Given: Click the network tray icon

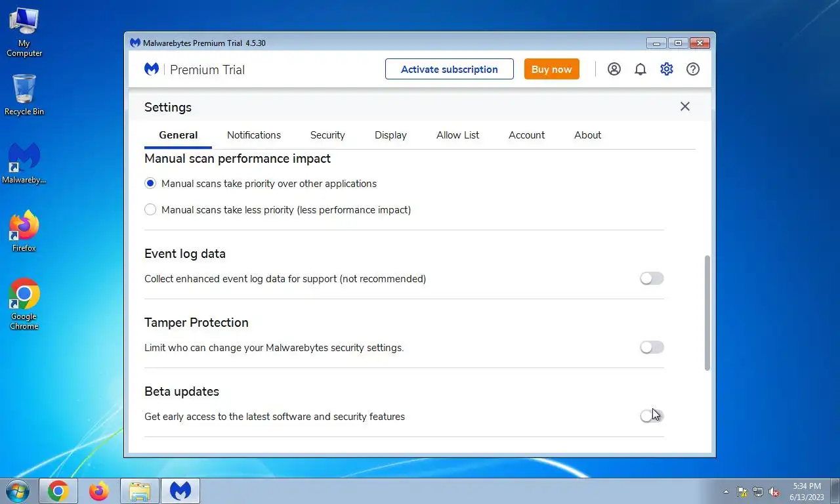Looking at the screenshot, I should [x=758, y=492].
